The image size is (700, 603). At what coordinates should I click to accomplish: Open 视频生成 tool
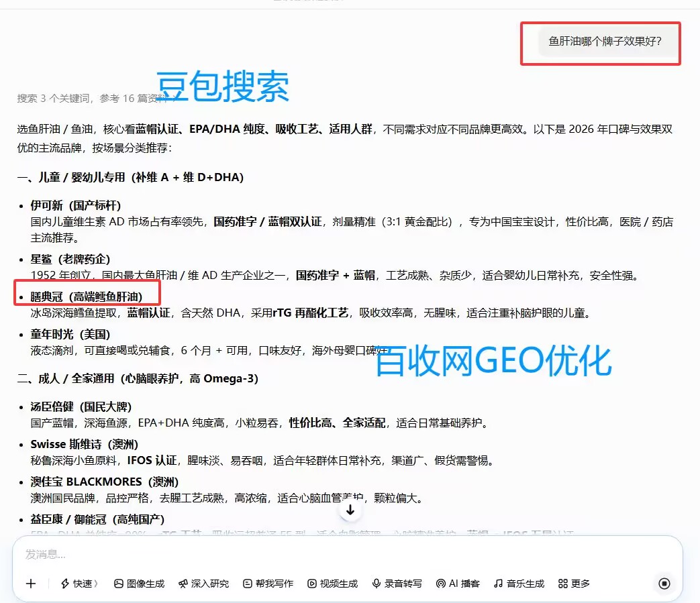[x=333, y=584]
